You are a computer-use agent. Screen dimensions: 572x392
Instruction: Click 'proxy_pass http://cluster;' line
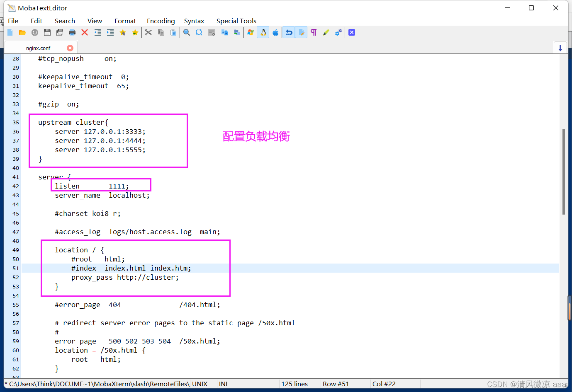[x=125, y=277]
